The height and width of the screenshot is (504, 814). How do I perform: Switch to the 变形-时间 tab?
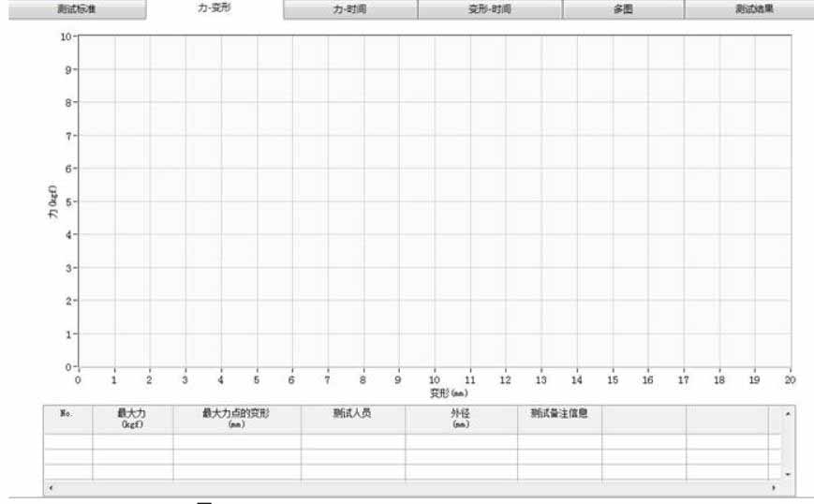pyautogui.click(x=489, y=9)
